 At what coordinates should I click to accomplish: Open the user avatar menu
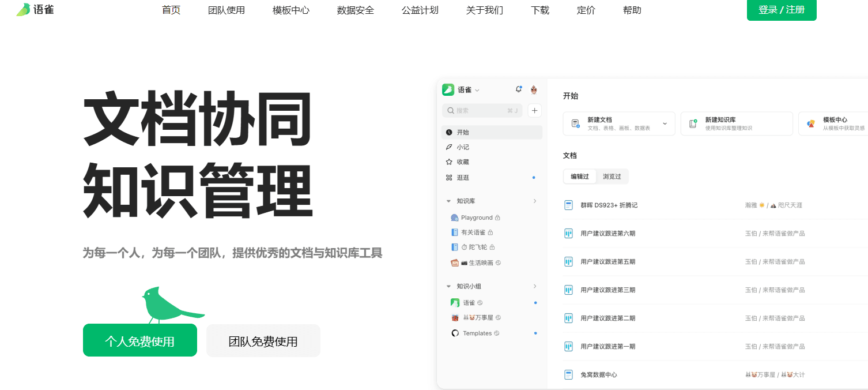(x=534, y=89)
